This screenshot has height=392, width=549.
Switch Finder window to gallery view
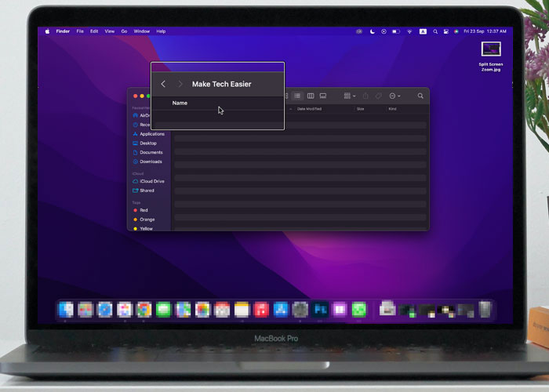(323, 96)
